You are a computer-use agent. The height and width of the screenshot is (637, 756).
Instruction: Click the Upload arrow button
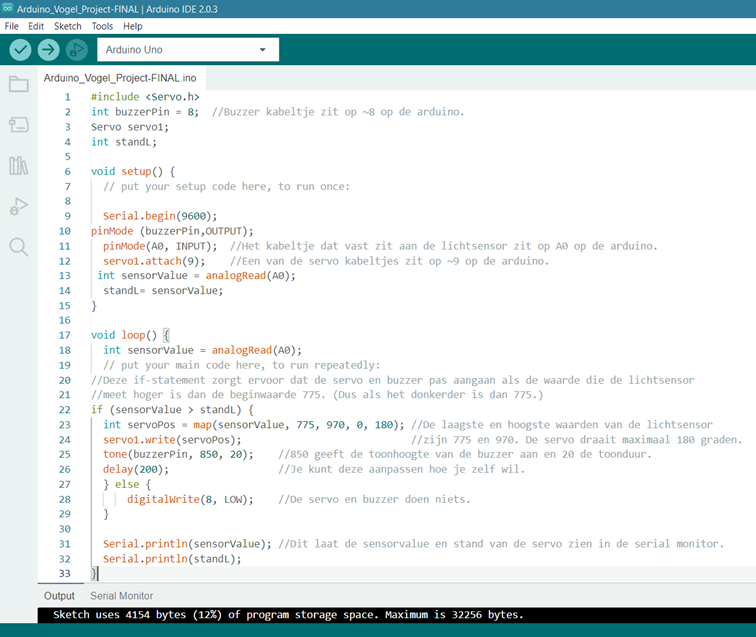48,50
